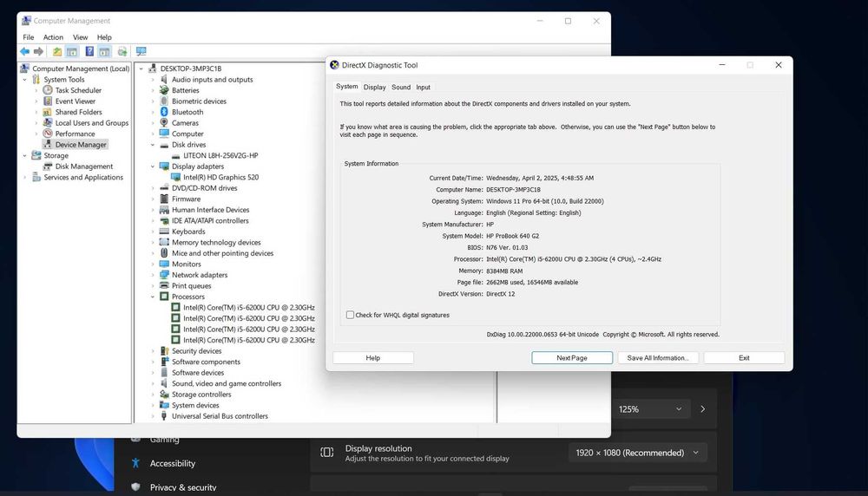868x496 pixels.
Task: Select Task Scheduler clock icon in console tree
Action: coord(48,90)
